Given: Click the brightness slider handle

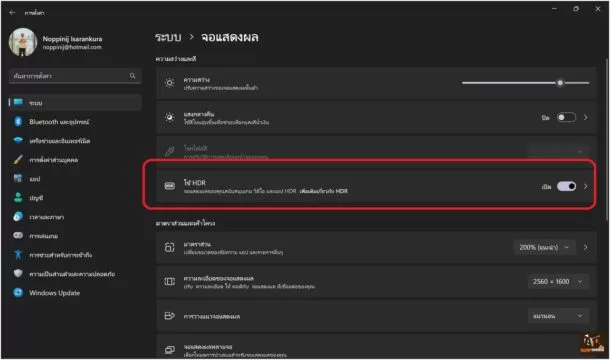Looking at the screenshot, I should (x=560, y=83).
